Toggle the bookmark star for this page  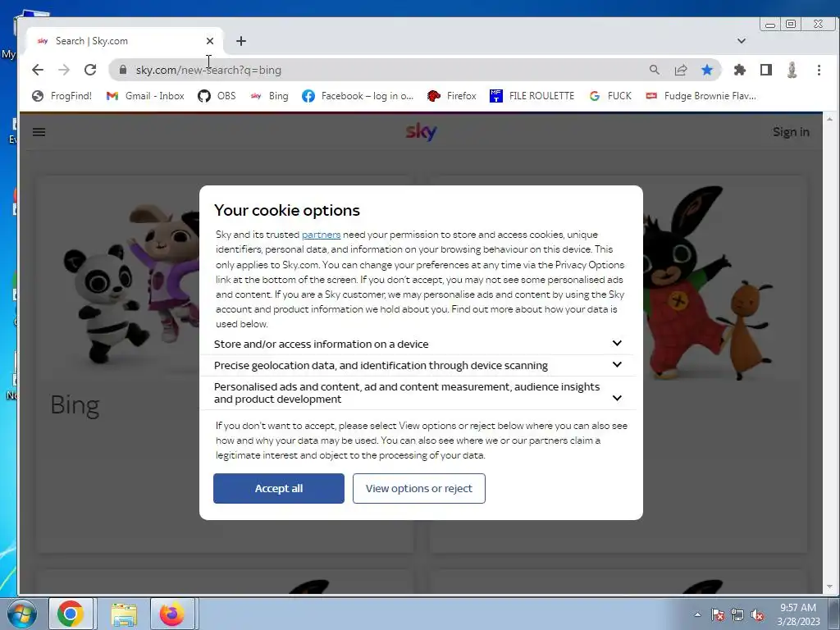coord(706,70)
